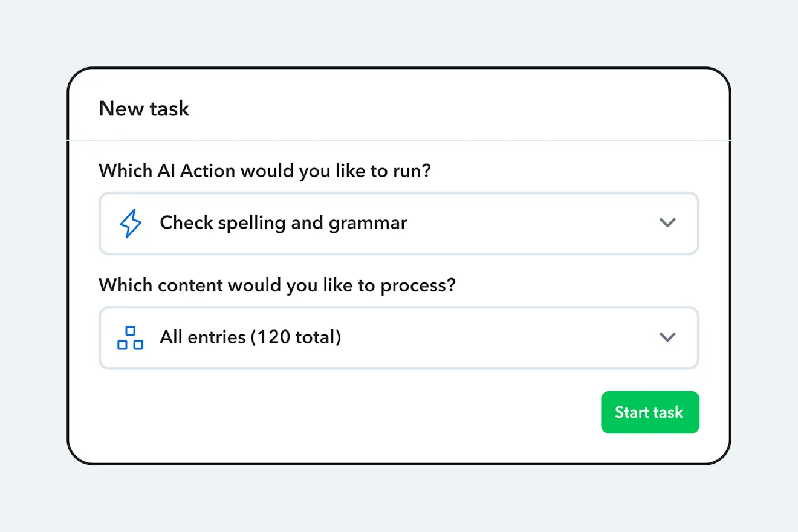The image size is (798, 532).
Task: Click the "New task" dialog title
Action: pos(144,109)
